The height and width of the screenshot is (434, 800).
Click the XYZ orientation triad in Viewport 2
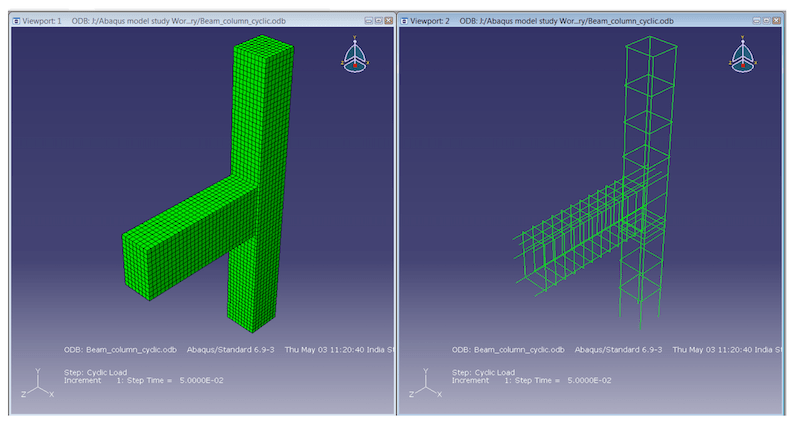(x=421, y=386)
